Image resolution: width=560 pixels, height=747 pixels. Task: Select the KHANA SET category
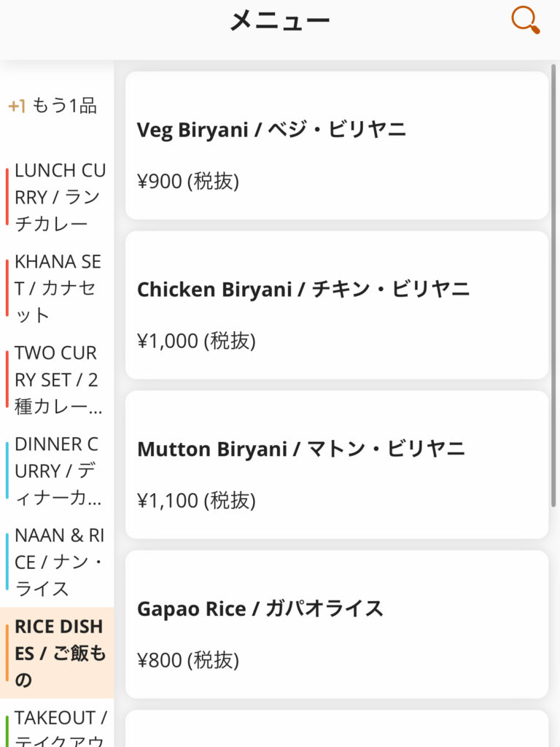[x=58, y=288]
